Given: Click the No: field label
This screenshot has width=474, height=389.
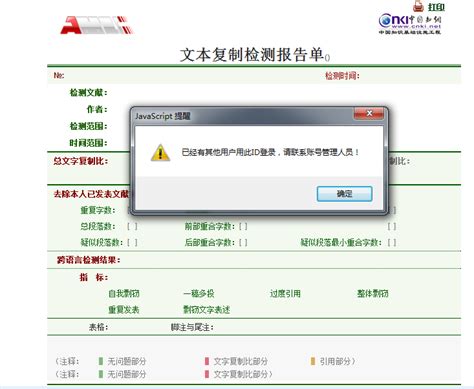Looking at the screenshot, I should (x=59, y=76).
